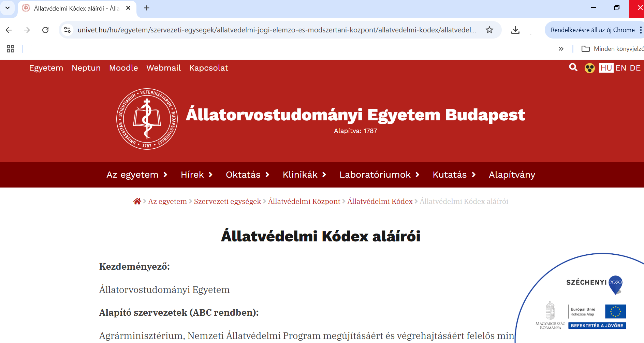The image size is (644, 343).
Task: Reload the page with the refresh icon
Action: [45, 30]
